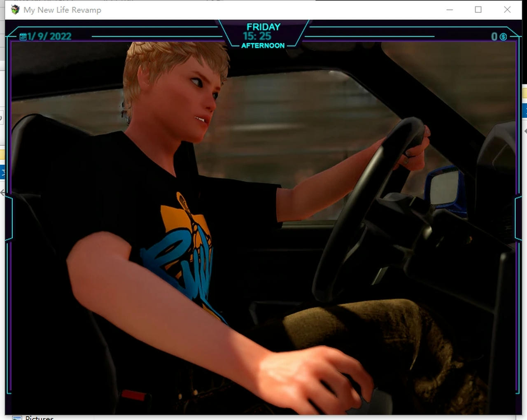Click the calendar icon beside the date
Image resolution: width=527 pixels, height=420 pixels.
point(23,37)
